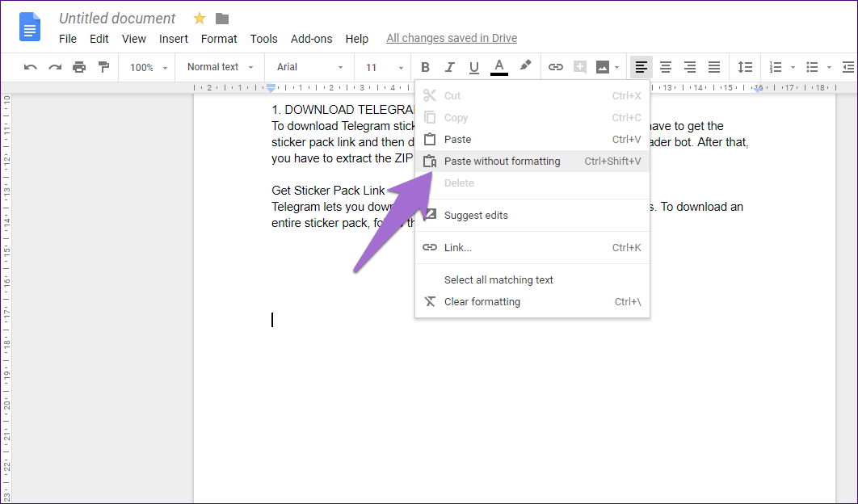Activate the paint format tool
This screenshot has width=858, height=504.
(x=103, y=67)
